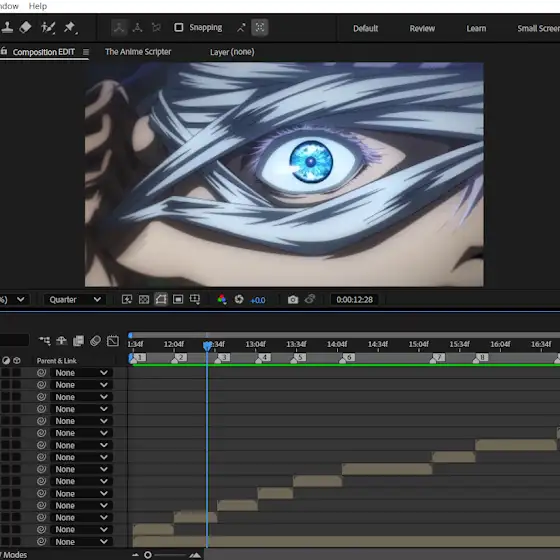This screenshot has width=560, height=560.
Task: Open the bottom layer's None parent dropdown
Action: tap(81, 541)
